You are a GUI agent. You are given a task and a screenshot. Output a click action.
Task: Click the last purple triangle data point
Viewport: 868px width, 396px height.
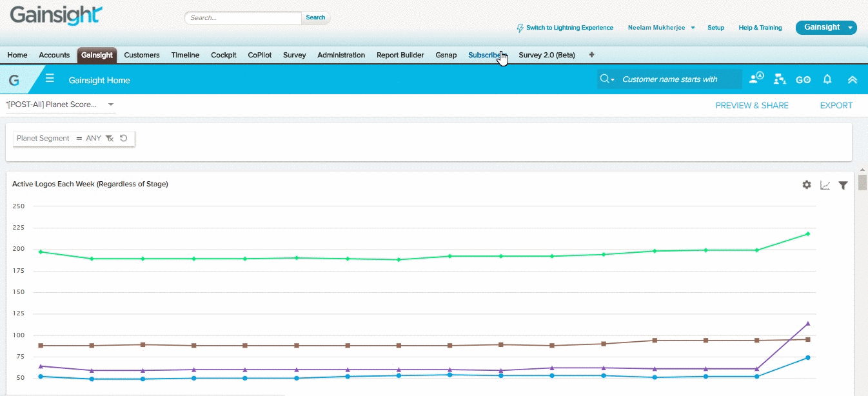pyautogui.click(x=807, y=324)
